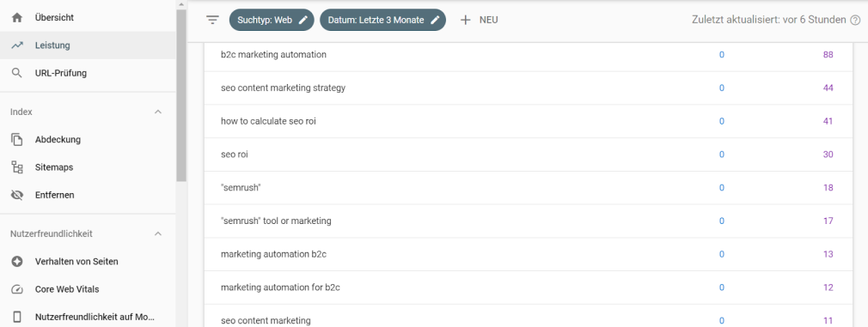Click the Index section heading
The image size is (868, 327).
21,112
